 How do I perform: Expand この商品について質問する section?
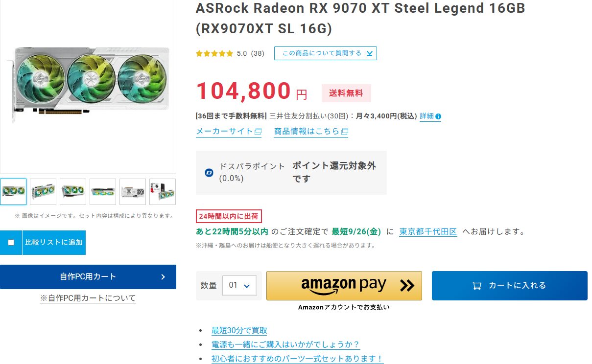[325, 53]
